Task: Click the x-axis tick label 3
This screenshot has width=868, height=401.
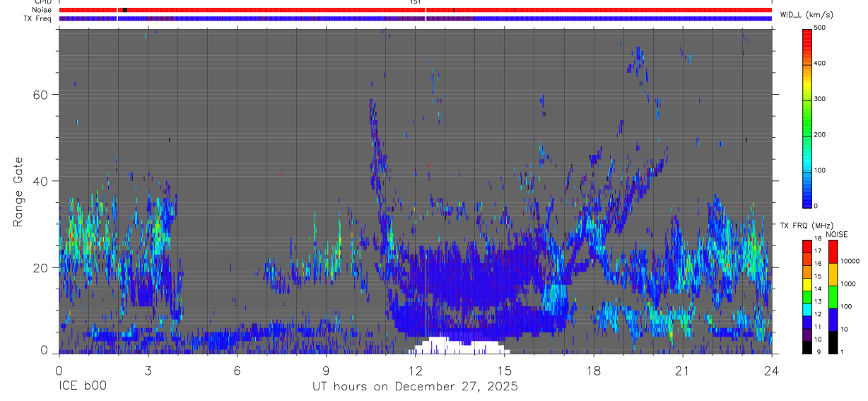Action: [148, 370]
